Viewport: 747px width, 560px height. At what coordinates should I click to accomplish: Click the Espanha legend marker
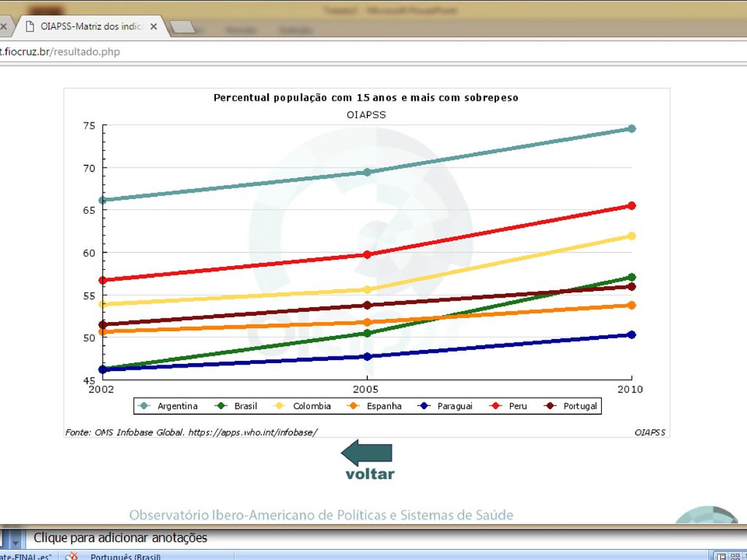click(x=354, y=405)
